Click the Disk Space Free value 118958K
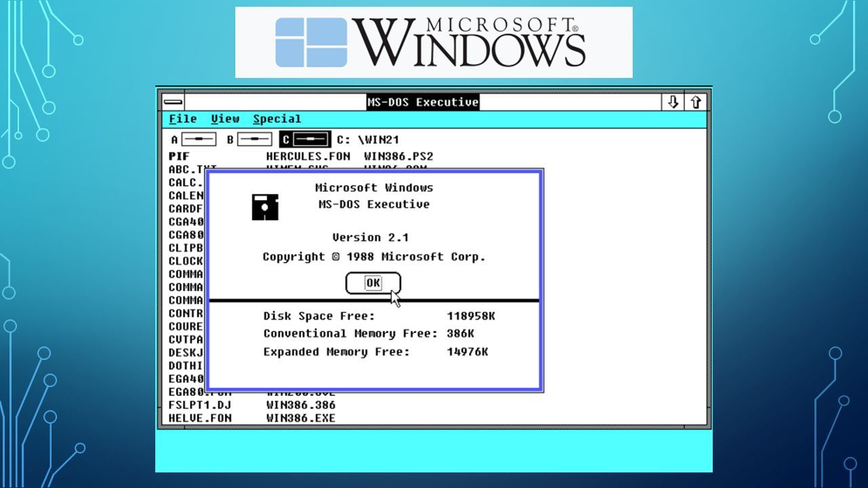The image size is (868, 488). 471,317
